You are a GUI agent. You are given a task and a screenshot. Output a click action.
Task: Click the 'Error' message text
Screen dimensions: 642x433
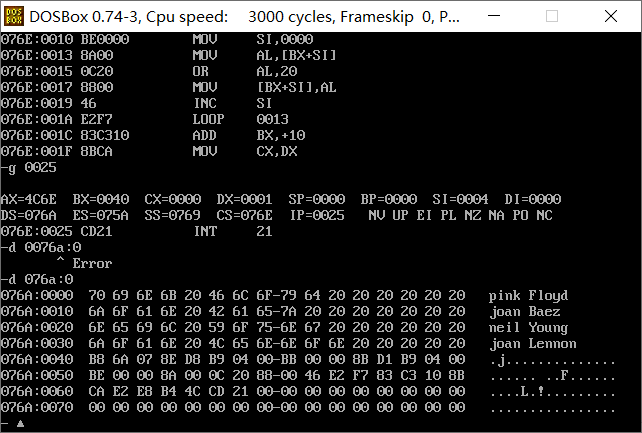click(93, 263)
